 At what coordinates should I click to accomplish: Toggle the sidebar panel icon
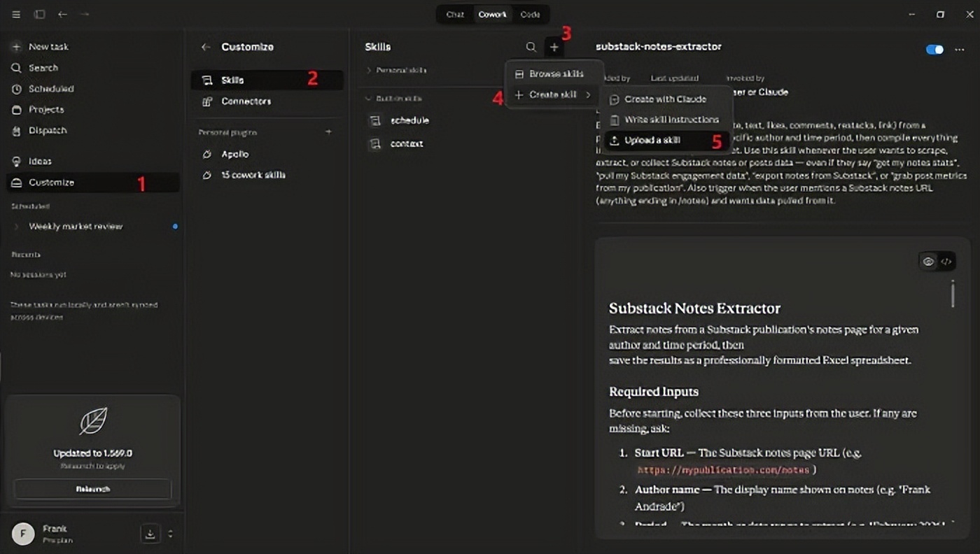click(40, 14)
